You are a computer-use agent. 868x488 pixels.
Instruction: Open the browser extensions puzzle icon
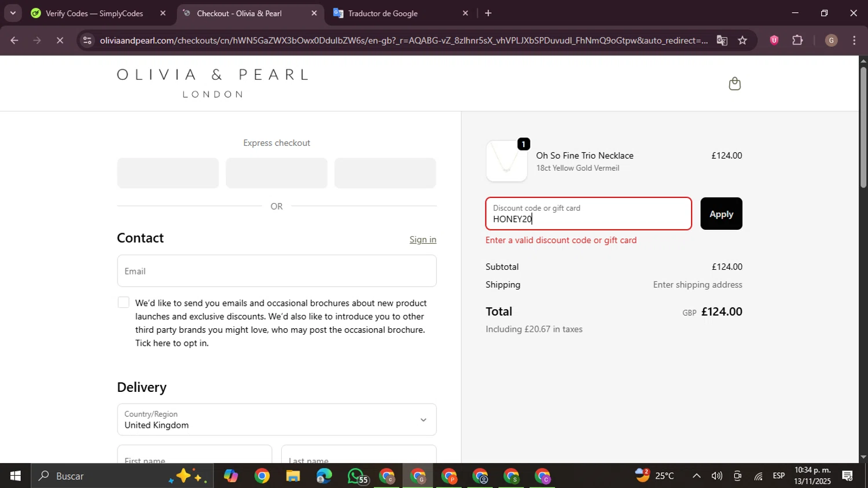click(x=797, y=41)
